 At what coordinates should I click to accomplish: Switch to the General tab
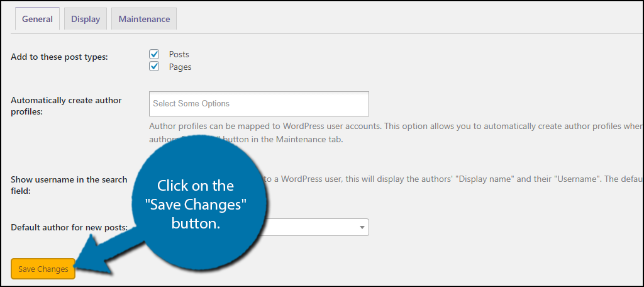(x=37, y=19)
